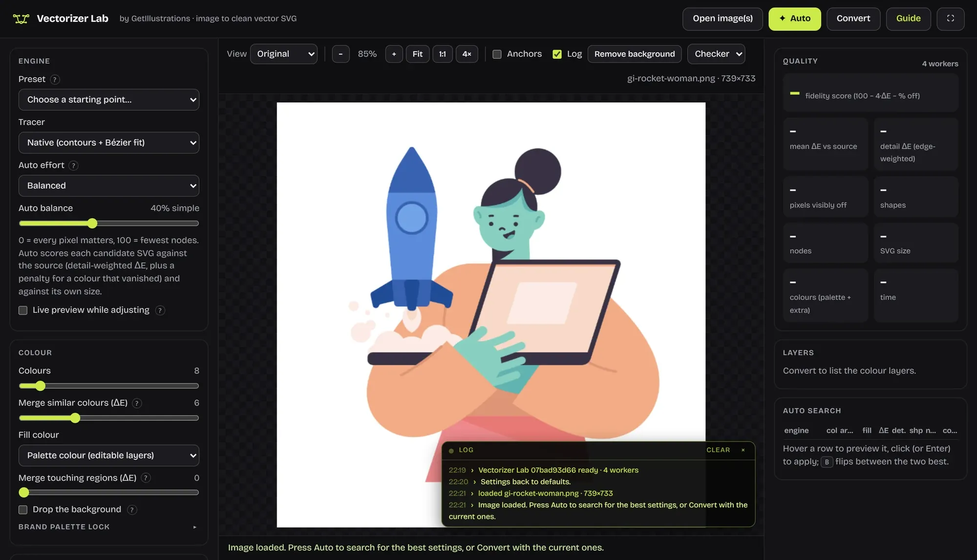Open the Auto effort Balanced dropdown

tap(109, 186)
